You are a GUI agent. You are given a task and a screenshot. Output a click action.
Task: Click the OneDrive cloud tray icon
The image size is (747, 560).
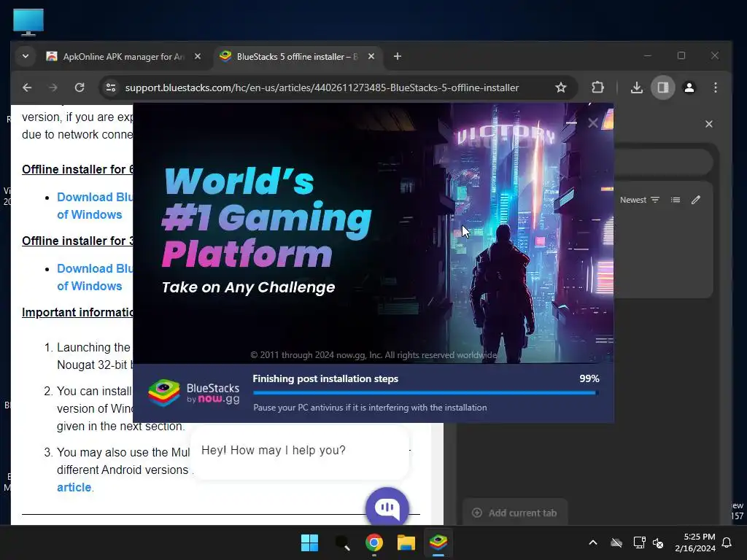(616, 542)
